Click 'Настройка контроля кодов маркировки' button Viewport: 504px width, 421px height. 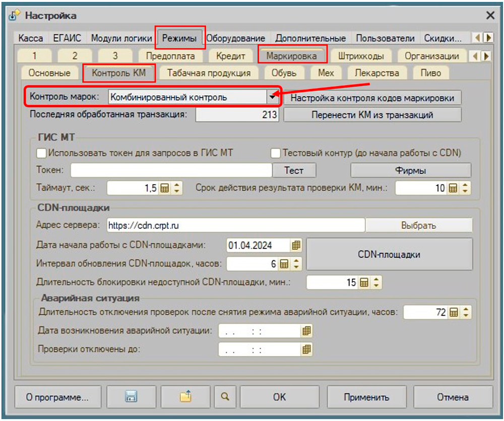pos(372,98)
